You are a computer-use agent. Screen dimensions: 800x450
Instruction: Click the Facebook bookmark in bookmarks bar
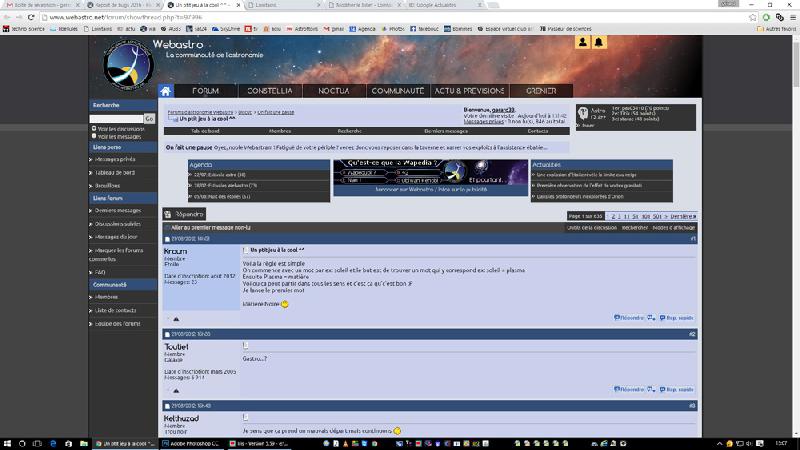tap(424, 29)
